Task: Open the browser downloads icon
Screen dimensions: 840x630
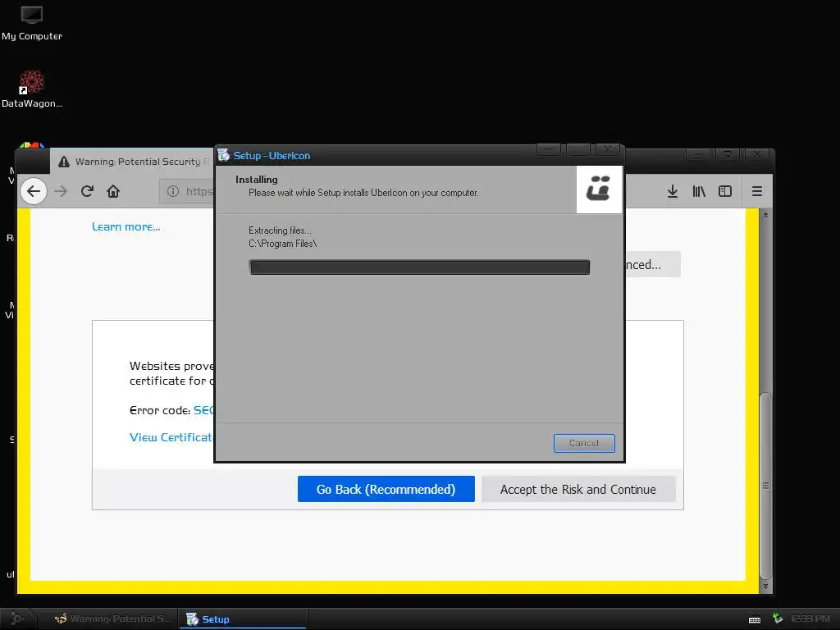Action: point(673,191)
